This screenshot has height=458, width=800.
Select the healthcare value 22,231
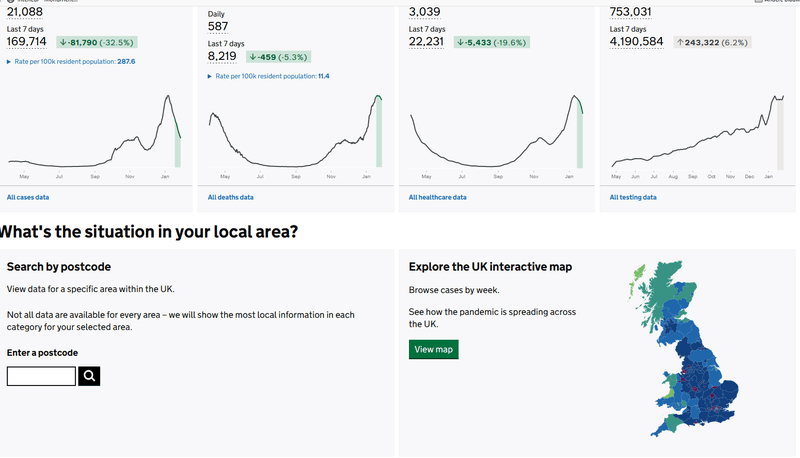[x=426, y=42]
